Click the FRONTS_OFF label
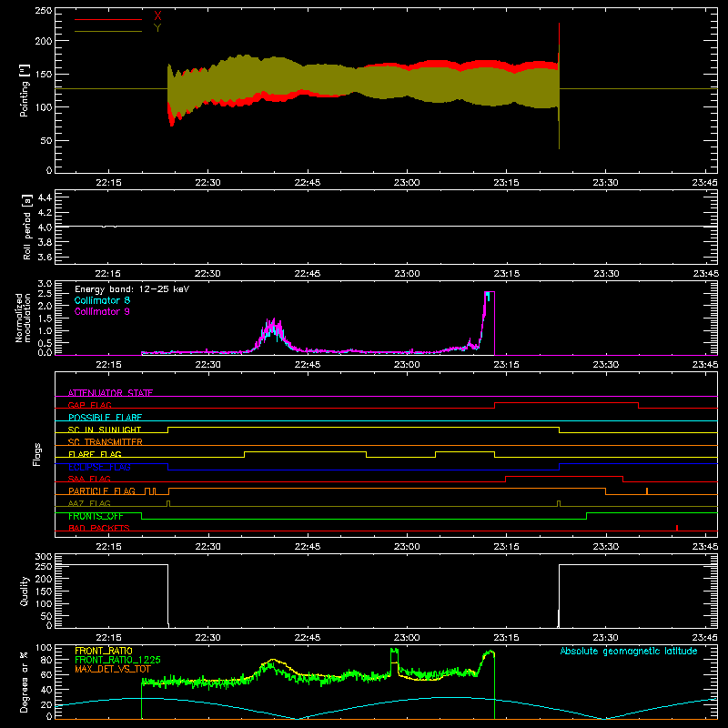Image resolution: width=728 pixels, height=728 pixels. [x=96, y=516]
